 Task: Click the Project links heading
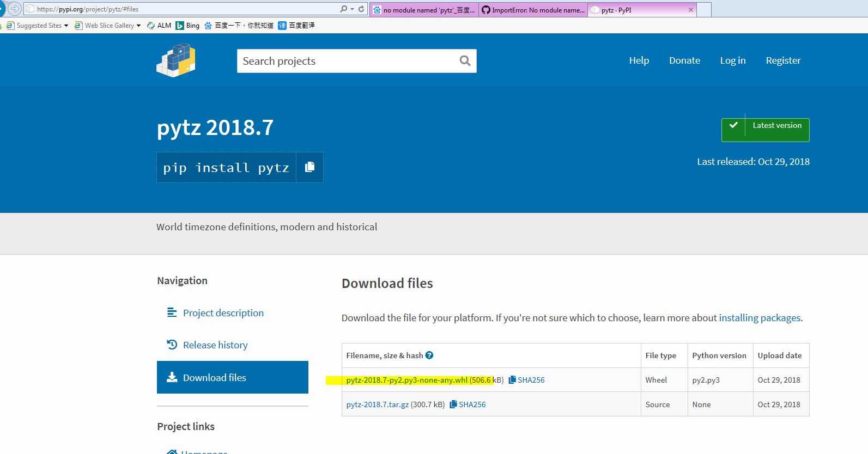pyautogui.click(x=186, y=426)
